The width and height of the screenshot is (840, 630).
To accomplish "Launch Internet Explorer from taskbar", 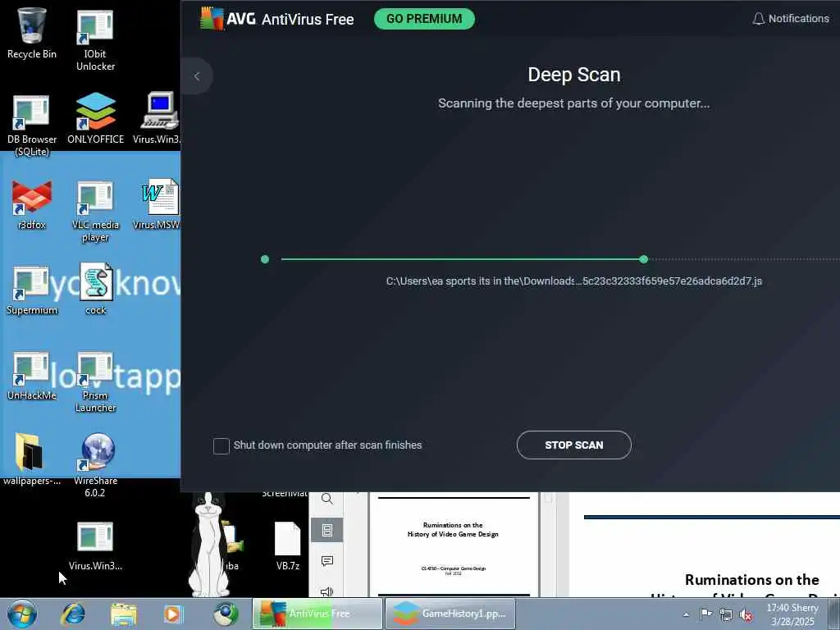I will [x=73, y=614].
